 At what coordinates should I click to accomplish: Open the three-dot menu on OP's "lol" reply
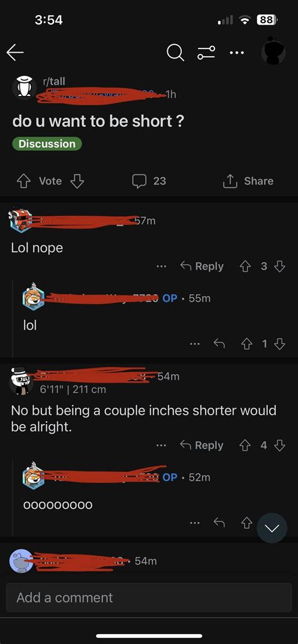[196, 344]
